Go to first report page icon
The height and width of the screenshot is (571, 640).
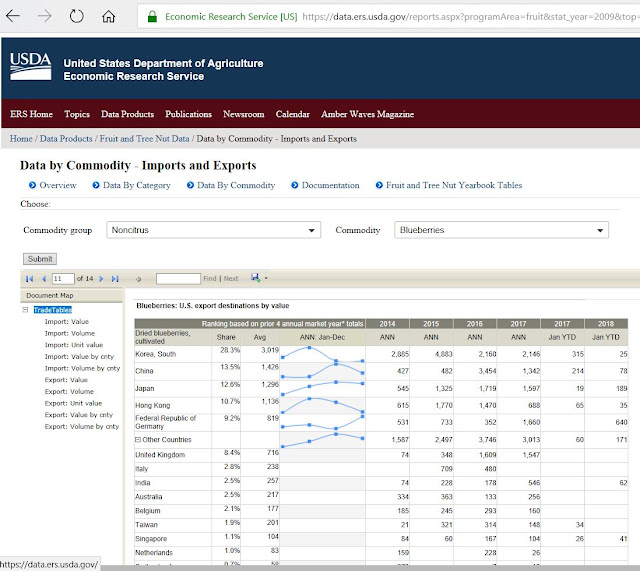point(29,279)
